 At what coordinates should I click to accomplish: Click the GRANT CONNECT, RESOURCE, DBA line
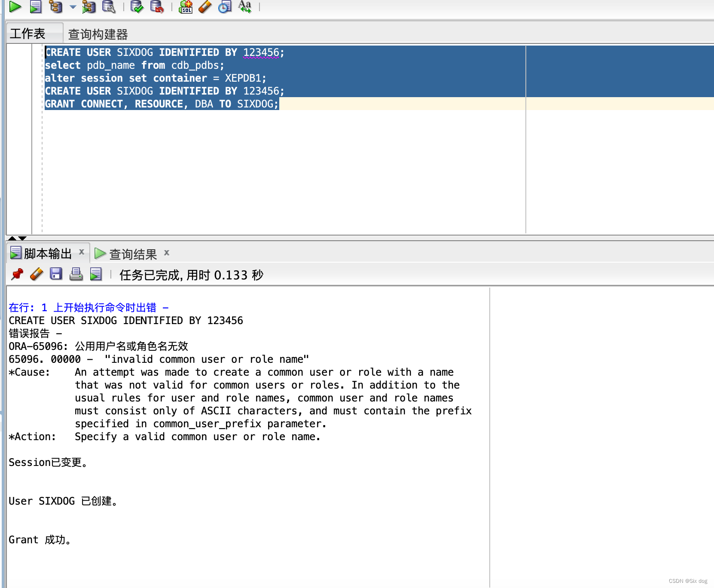click(162, 104)
